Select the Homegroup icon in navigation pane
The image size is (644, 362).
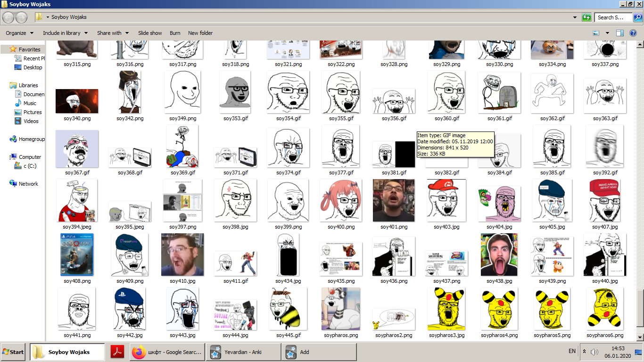[x=13, y=139]
